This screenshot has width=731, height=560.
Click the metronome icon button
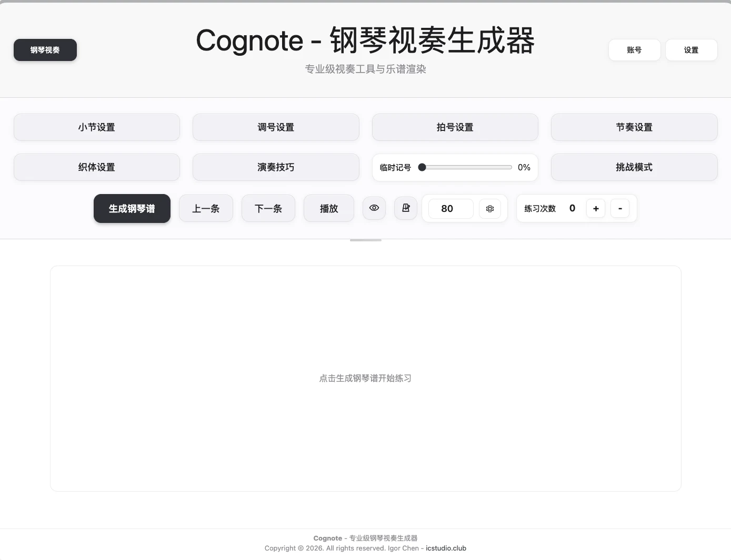pyautogui.click(x=406, y=208)
